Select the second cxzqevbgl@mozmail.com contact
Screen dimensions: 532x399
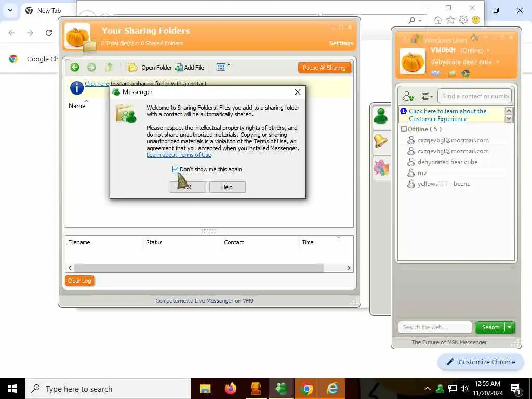click(453, 151)
